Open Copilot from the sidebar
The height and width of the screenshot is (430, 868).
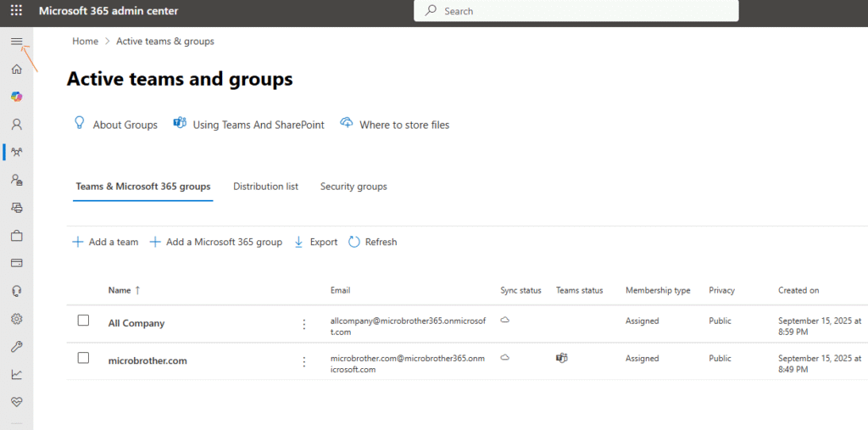(x=16, y=97)
